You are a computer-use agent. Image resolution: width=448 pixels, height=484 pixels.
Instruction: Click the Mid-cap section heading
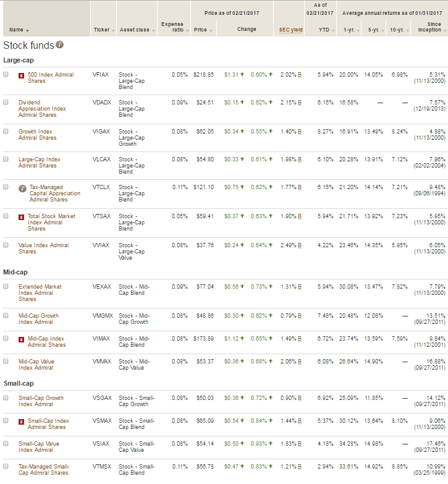point(15,272)
